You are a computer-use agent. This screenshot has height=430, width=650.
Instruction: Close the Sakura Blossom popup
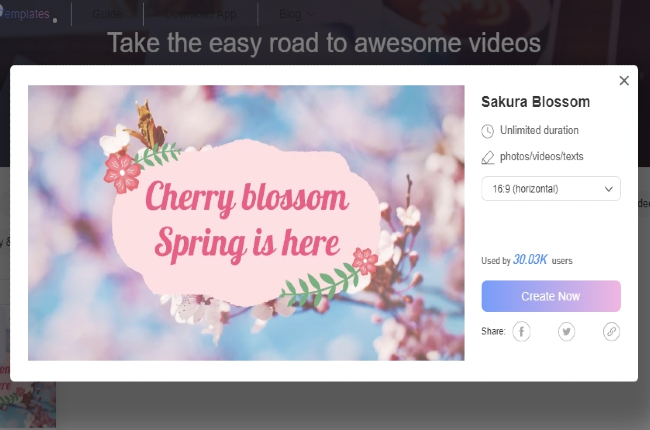pos(624,81)
